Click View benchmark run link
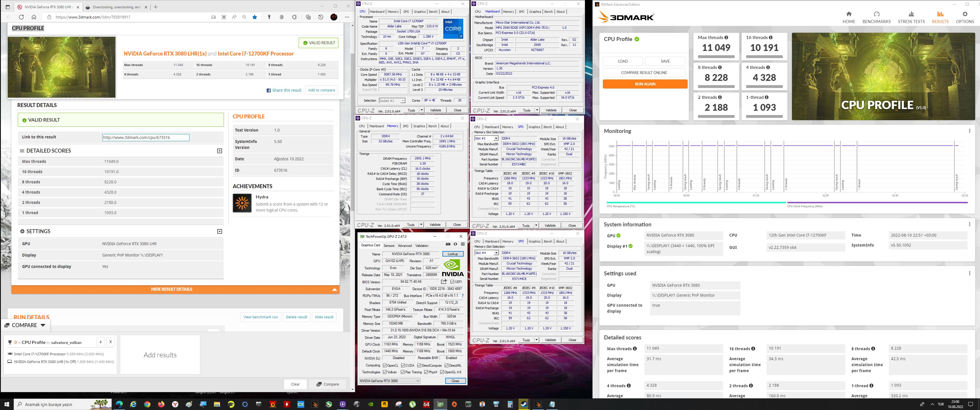Viewport: 980px width, 410px height. (261, 317)
